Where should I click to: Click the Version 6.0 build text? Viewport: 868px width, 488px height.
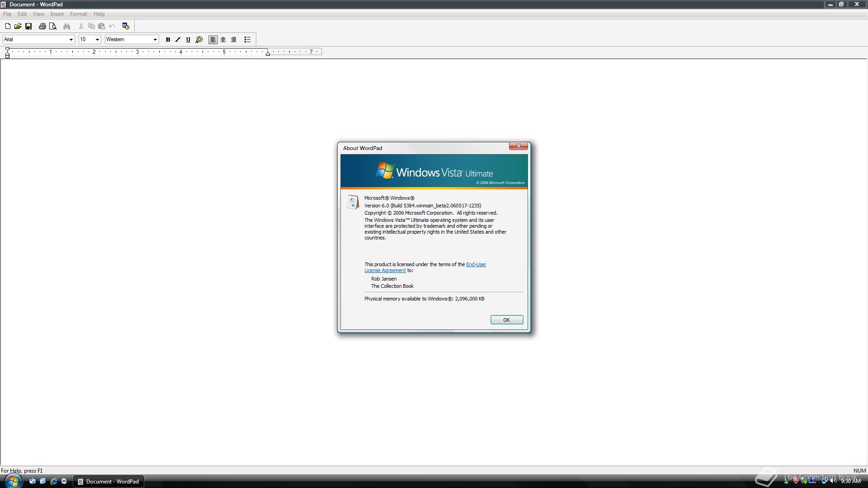coord(423,206)
